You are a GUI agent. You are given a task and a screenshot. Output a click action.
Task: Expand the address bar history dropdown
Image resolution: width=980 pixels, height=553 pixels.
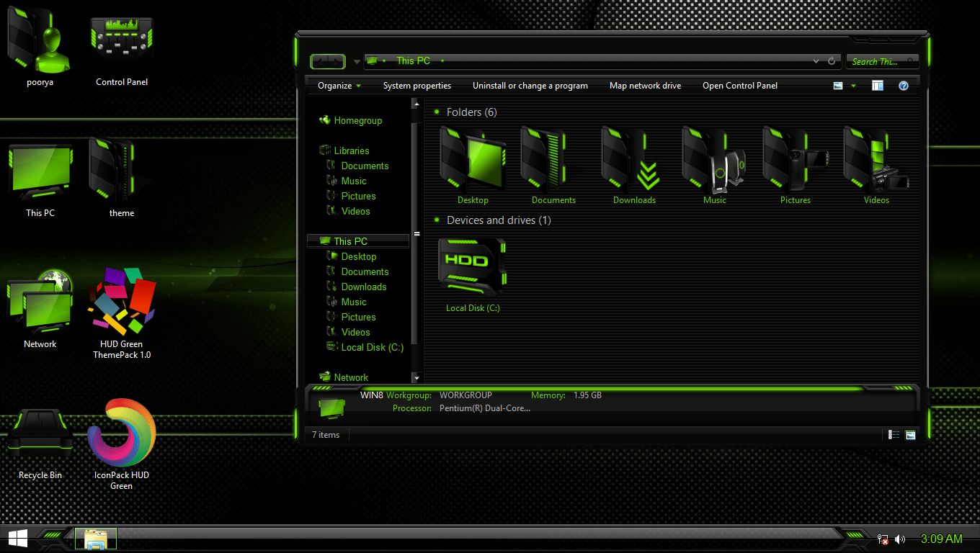coord(815,61)
